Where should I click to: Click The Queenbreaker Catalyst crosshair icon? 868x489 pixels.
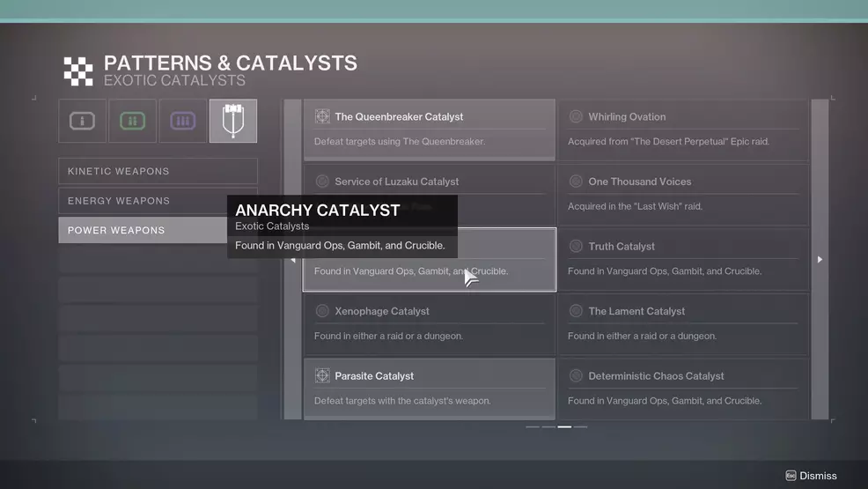click(322, 116)
